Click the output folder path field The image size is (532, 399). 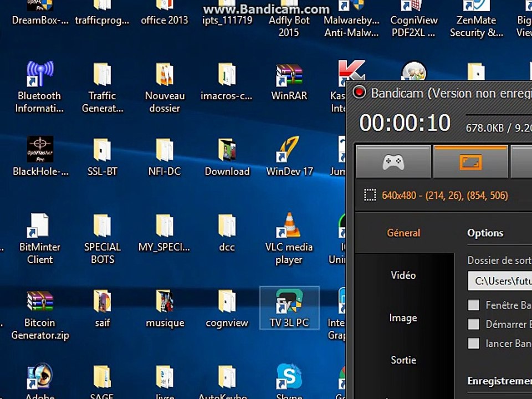pos(500,281)
